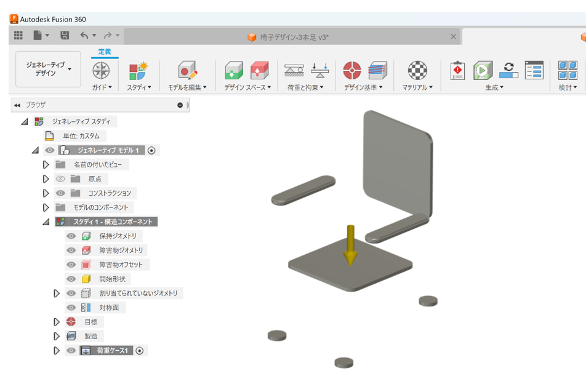Screen dimensions: 586x392
Task: Expand the 名前の付いたビュー folder
Action: (46, 164)
